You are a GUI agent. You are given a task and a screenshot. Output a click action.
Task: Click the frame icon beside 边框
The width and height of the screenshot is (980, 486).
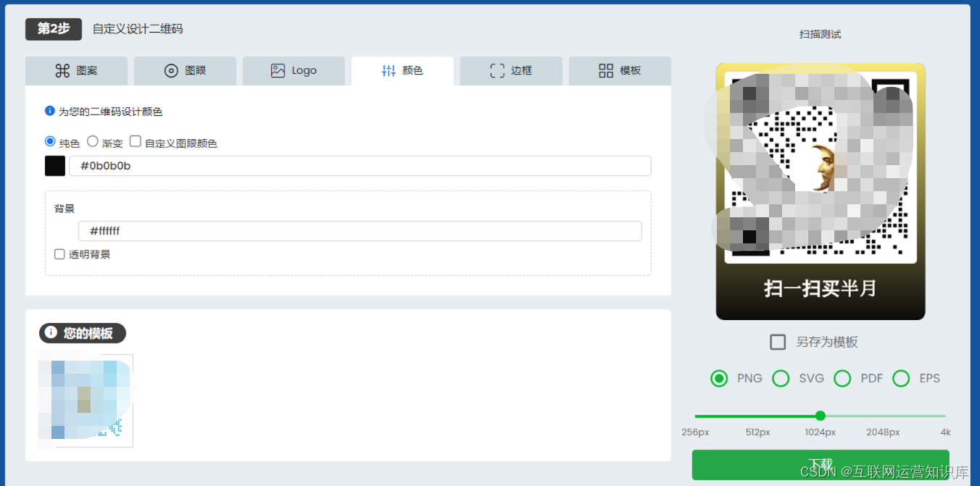click(x=497, y=70)
